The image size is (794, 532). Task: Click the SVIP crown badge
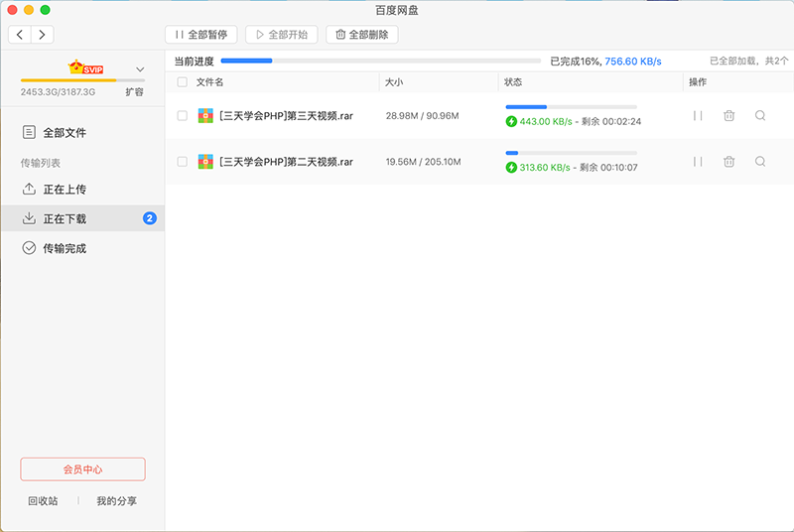click(85, 67)
